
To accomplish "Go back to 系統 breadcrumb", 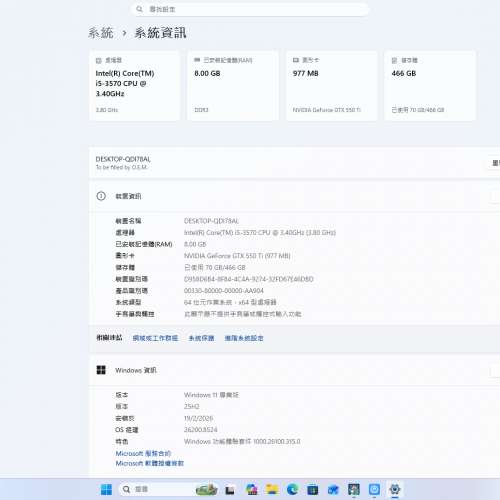I will 101,33.
